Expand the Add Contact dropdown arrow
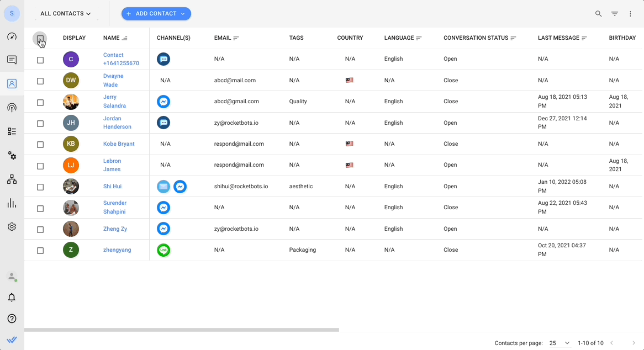Viewport: 644px width, 350px height. tap(183, 14)
